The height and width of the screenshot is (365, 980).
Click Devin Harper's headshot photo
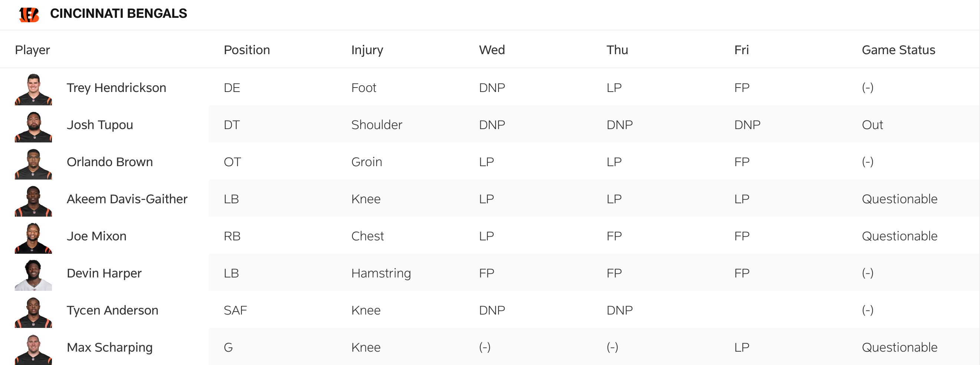click(33, 275)
